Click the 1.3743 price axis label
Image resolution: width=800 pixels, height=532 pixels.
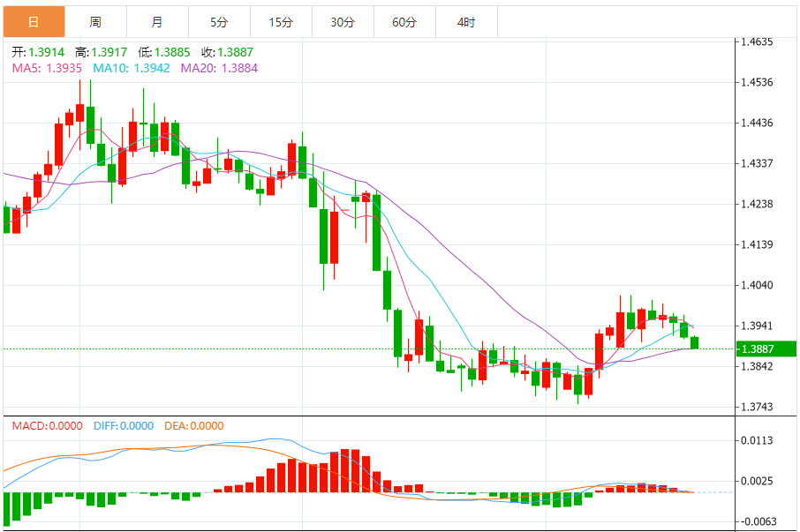pos(757,407)
